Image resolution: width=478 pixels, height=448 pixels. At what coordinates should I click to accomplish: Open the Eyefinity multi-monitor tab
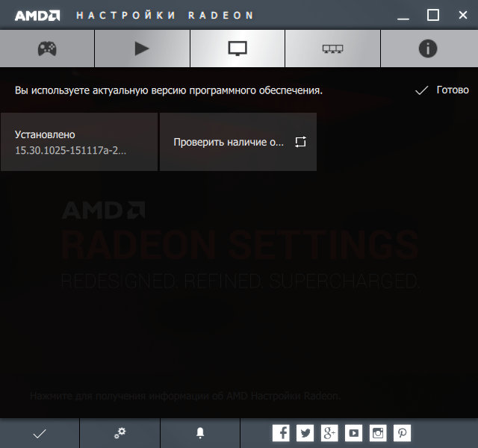(x=332, y=49)
